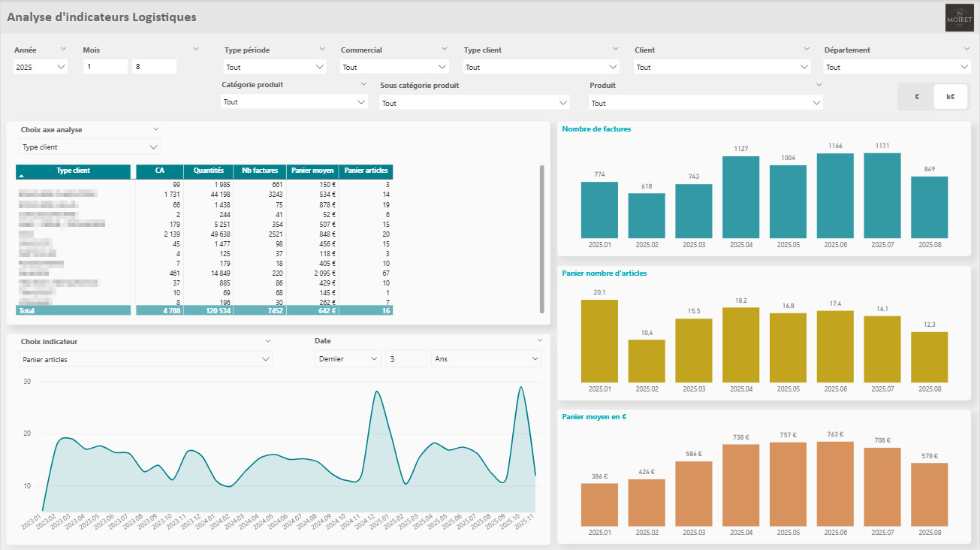980x550 pixels.
Task: Switch currency display to k€
Action: click(951, 97)
